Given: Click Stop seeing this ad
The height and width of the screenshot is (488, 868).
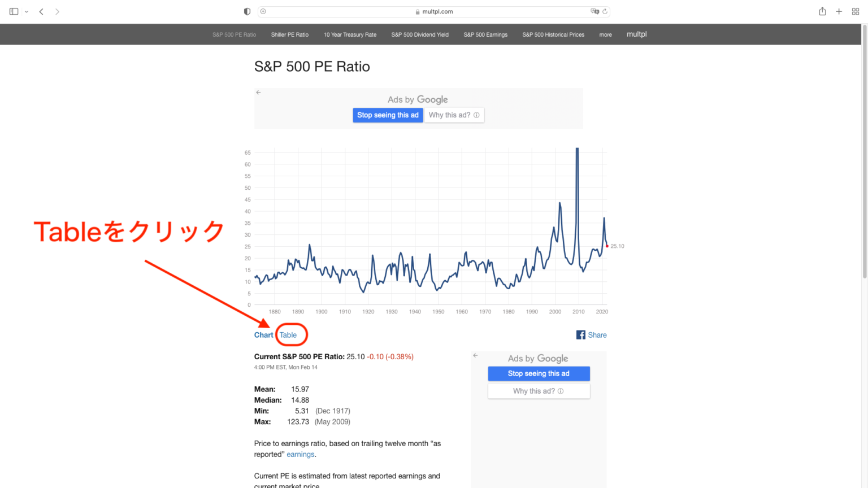Looking at the screenshot, I should pyautogui.click(x=388, y=115).
